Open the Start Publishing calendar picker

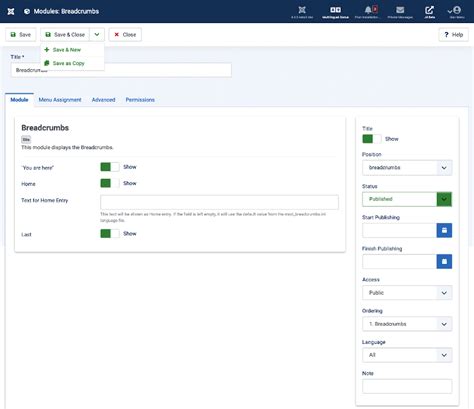(444, 230)
